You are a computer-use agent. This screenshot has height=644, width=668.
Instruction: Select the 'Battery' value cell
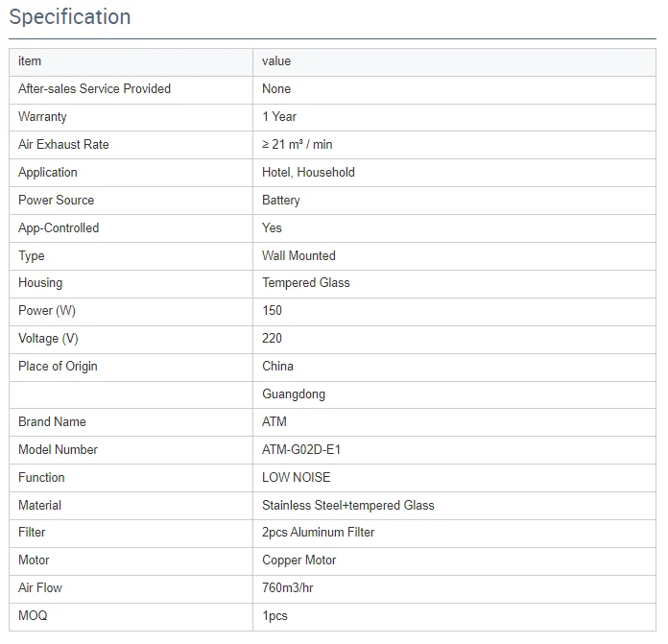pyautogui.click(x=281, y=201)
